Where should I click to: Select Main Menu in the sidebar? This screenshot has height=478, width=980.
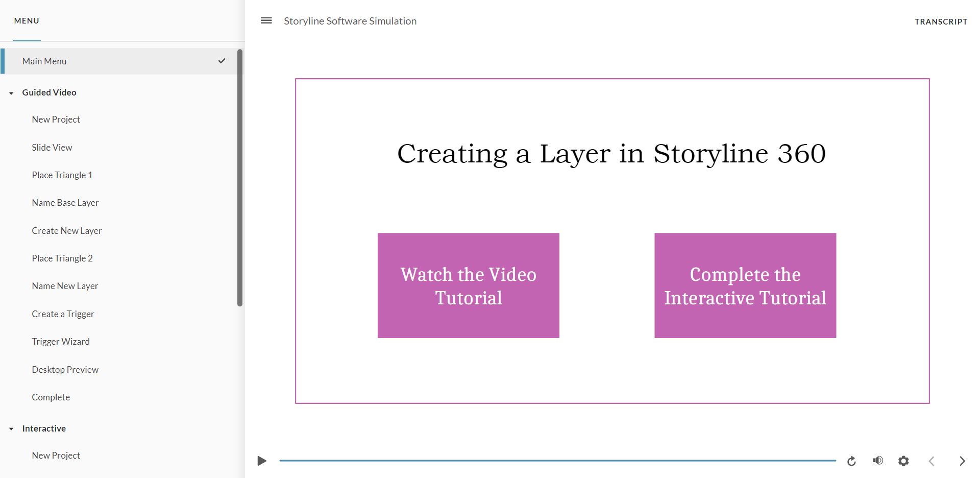(44, 61)
